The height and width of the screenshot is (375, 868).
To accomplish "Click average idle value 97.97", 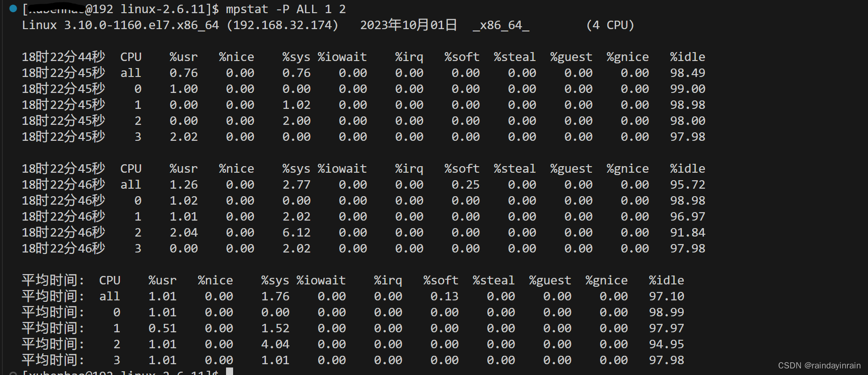I will pos(666,328).
